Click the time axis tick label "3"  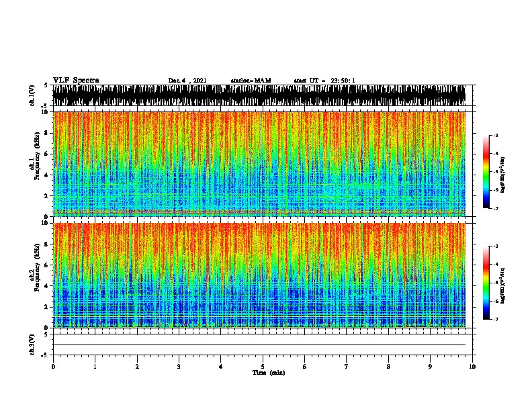pyautogui.click(x=179, y=367)
